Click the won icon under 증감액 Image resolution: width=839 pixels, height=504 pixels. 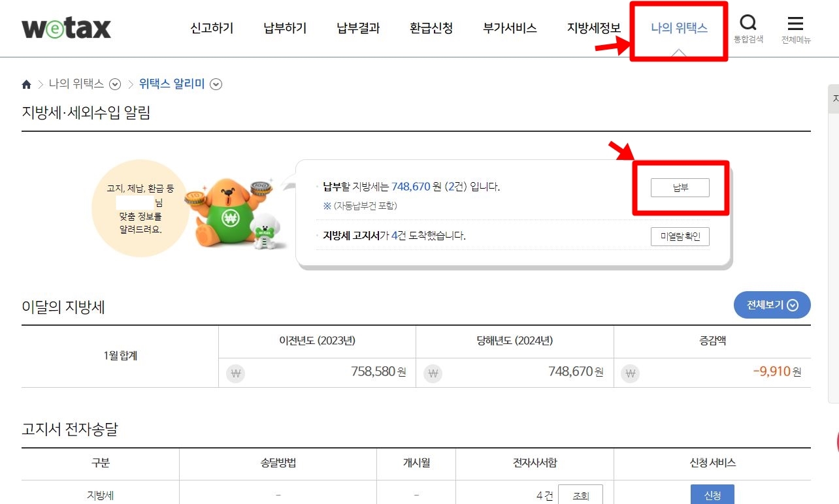pos(631,373)
